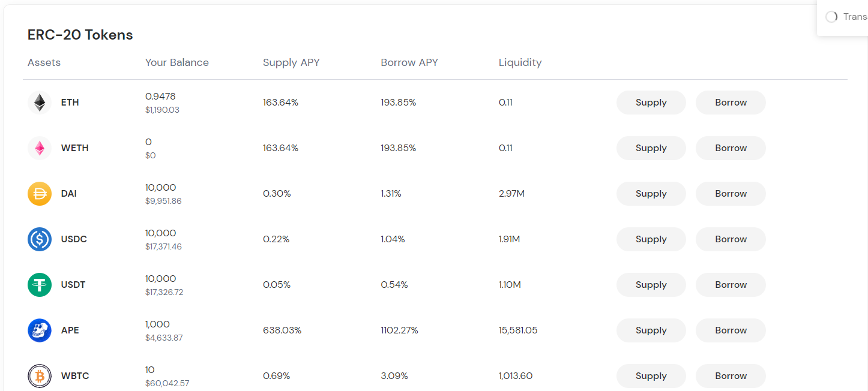Click the Your Balance column header
868x391 pixels.
click(177, 62)
